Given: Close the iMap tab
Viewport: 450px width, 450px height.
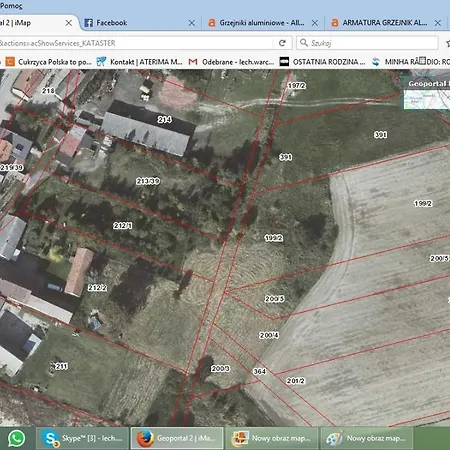Looking at the screenshot, I should (69, 23).
